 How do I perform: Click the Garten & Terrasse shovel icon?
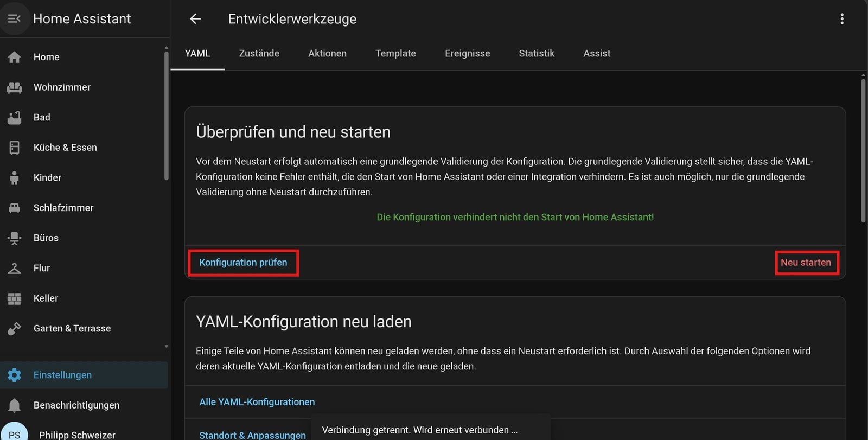point(15,328)
